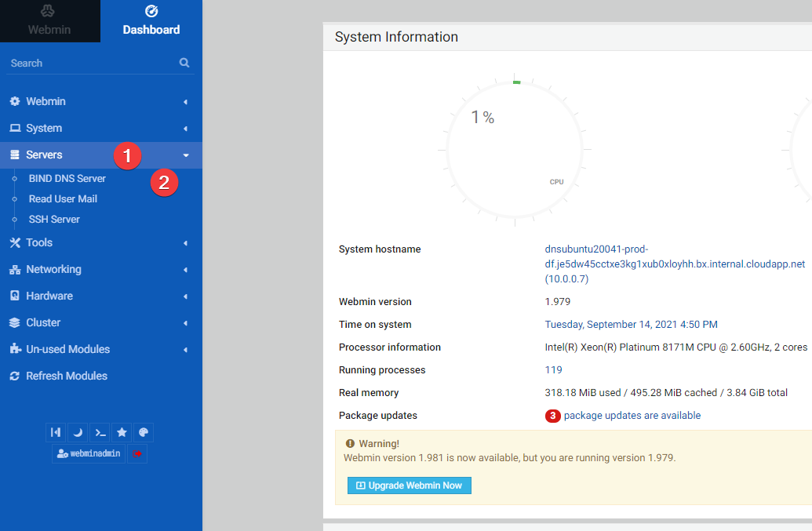Open Read User Mail module
This screenshot has width=812, height=531.
(64, 199)
